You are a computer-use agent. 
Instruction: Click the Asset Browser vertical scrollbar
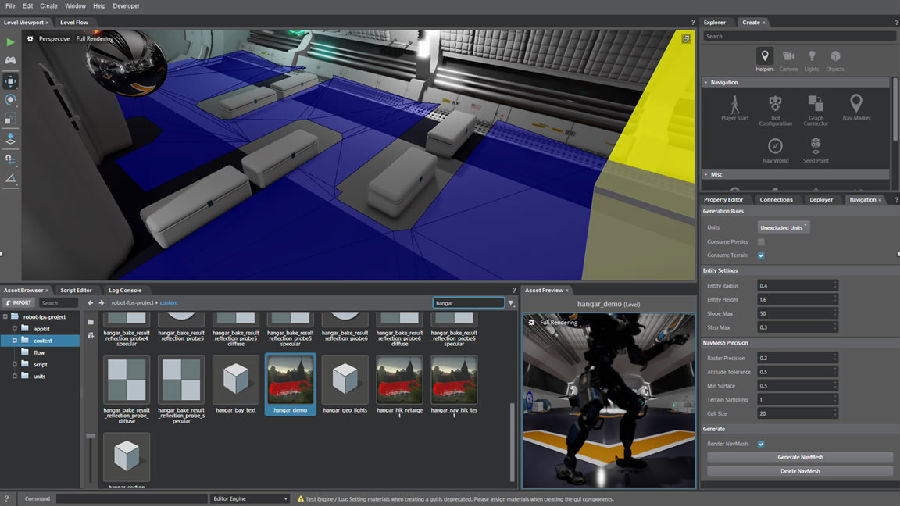pyautogui.click(x=511, y=442)
